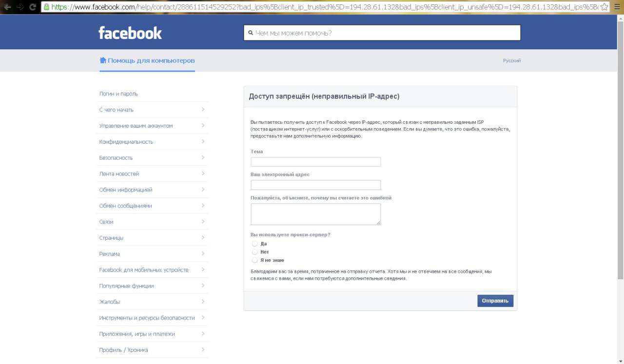Click the green padlock security icon
Screen dimensions: 624x364
coord(46,7)
